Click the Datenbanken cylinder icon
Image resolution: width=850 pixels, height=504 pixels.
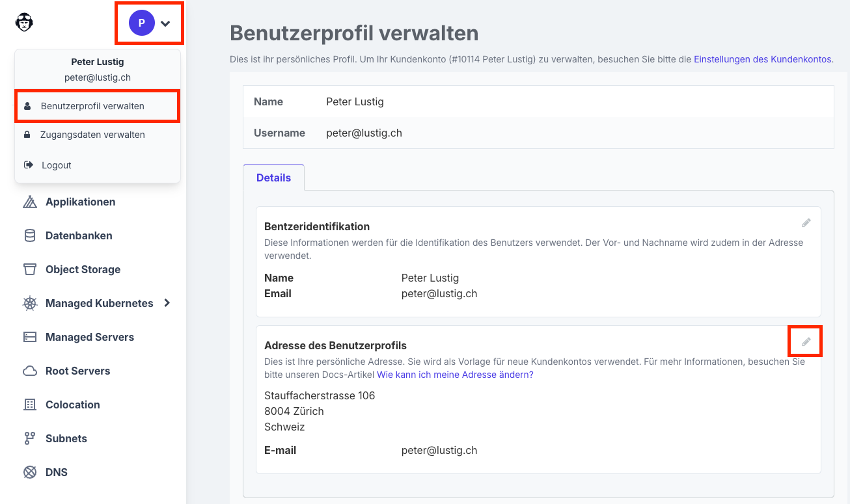[30, 236]
